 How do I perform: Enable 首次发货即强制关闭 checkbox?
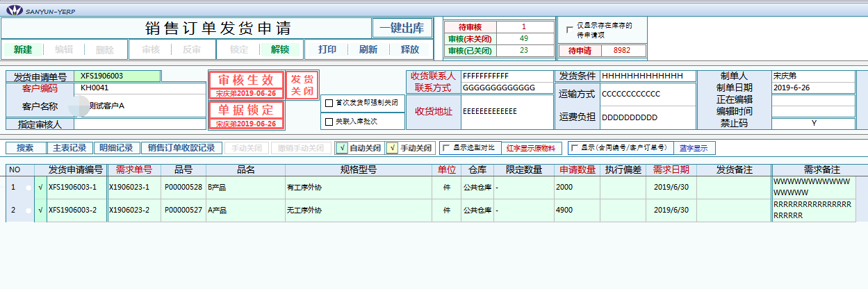pyautogui.click(x=329, y=104)
